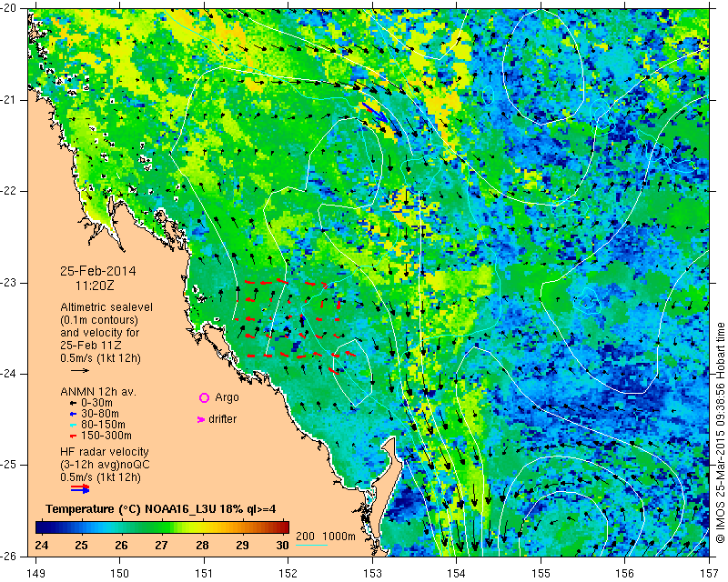The image size is (728, 582).
Task: Click the 'Altimetric sealevel' legend text
Action: point(106,307)
